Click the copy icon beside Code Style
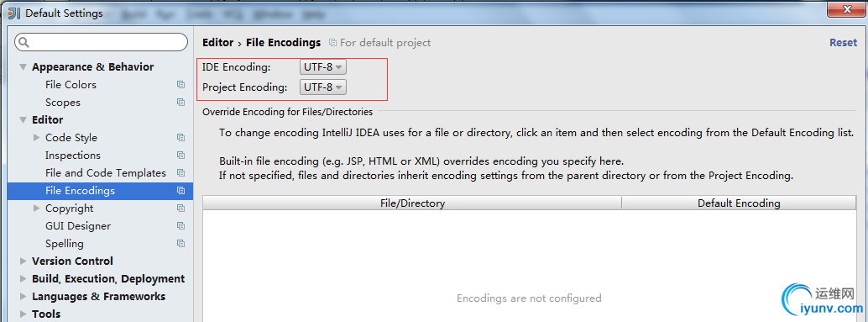This screenshot has height=322, width=868. coord(180,137)
